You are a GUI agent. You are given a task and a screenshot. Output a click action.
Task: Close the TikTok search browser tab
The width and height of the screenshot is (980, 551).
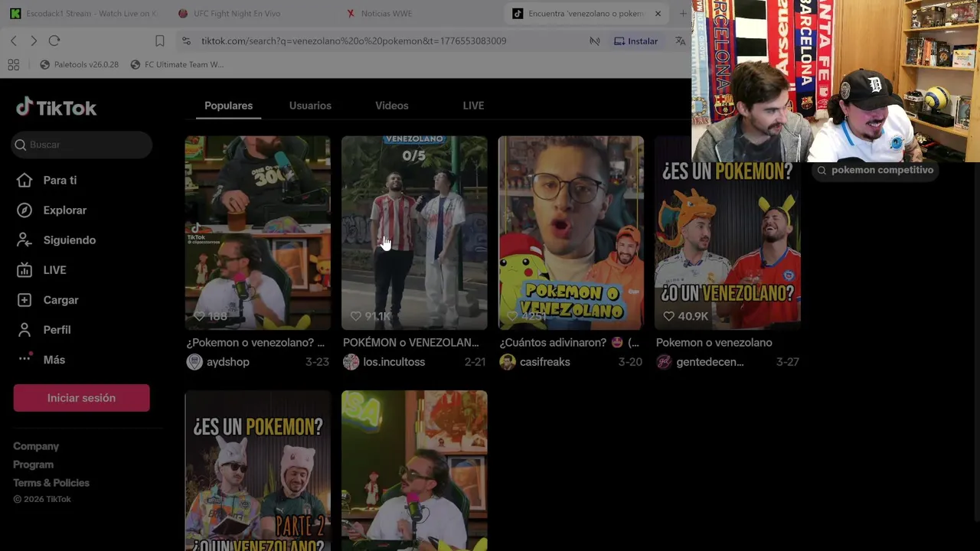657,14
